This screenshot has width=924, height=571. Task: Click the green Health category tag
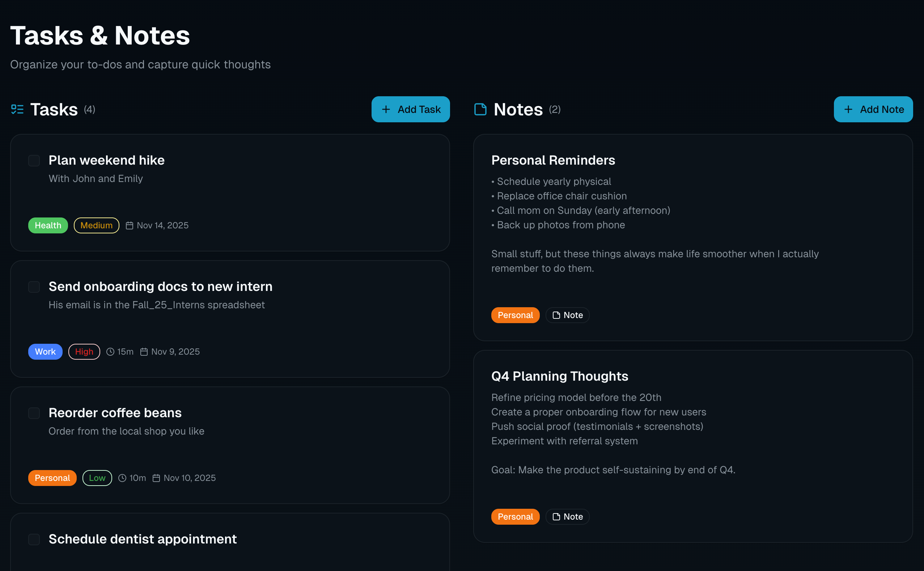(48, 225)
